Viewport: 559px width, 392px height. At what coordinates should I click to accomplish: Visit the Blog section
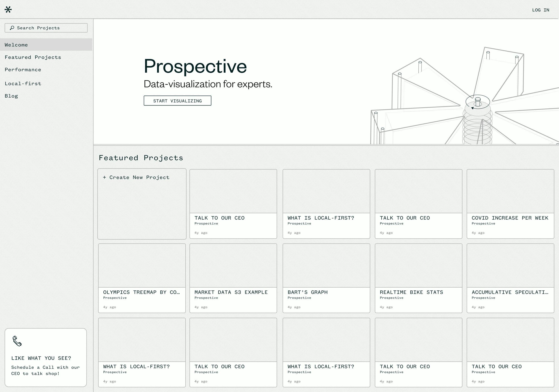tap(11, 96)
